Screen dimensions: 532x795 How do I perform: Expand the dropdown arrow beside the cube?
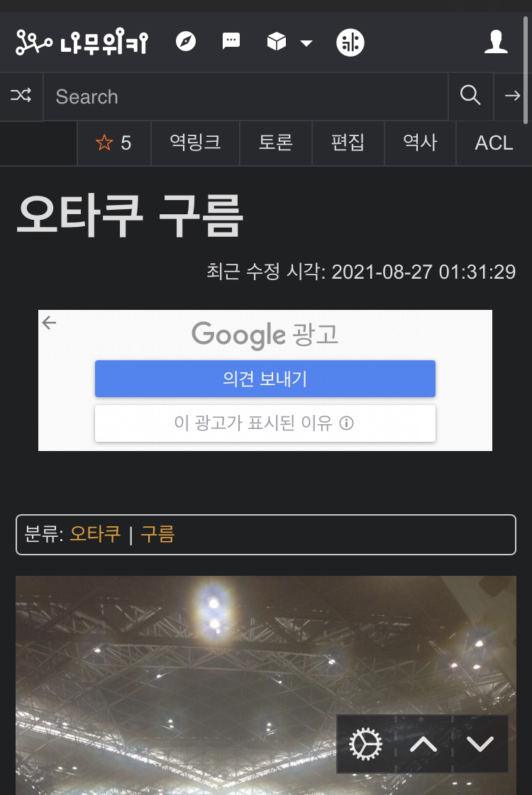tap(306, 43)
